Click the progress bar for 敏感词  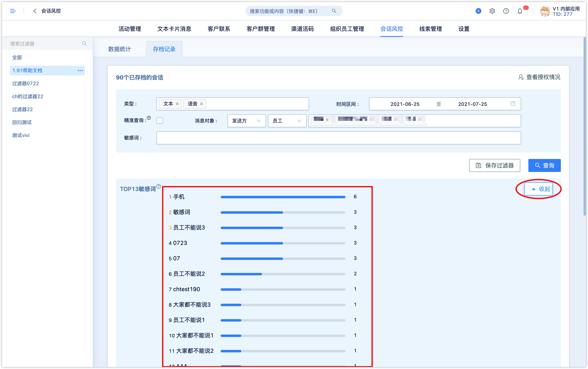click(283, 212)
